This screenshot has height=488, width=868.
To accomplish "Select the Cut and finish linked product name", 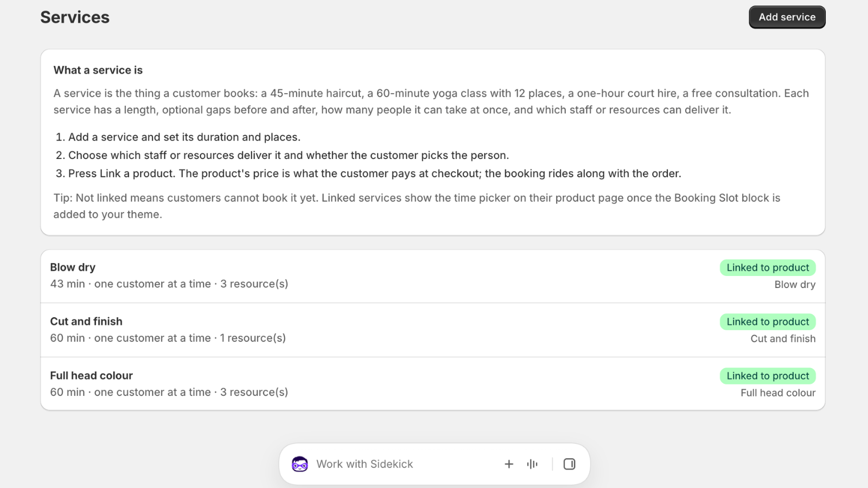I will click(783, 339).
